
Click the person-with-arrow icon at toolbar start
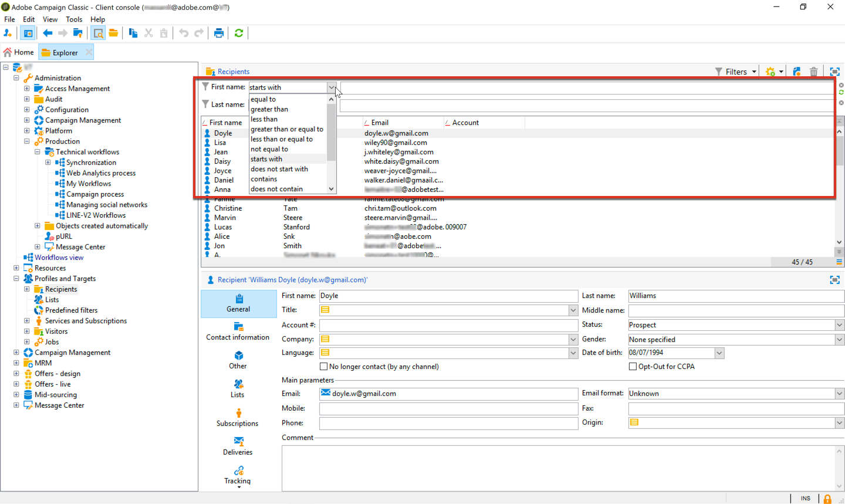(x=8, y=33)
